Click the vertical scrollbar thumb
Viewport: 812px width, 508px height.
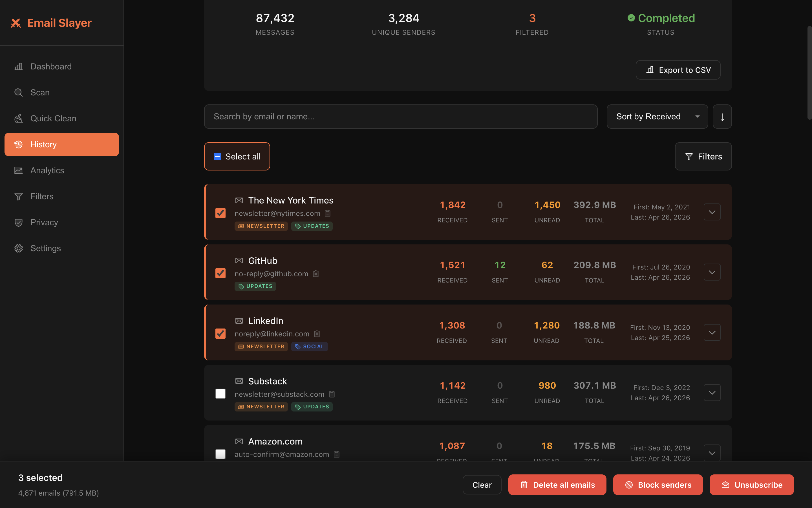coord(809,72)
